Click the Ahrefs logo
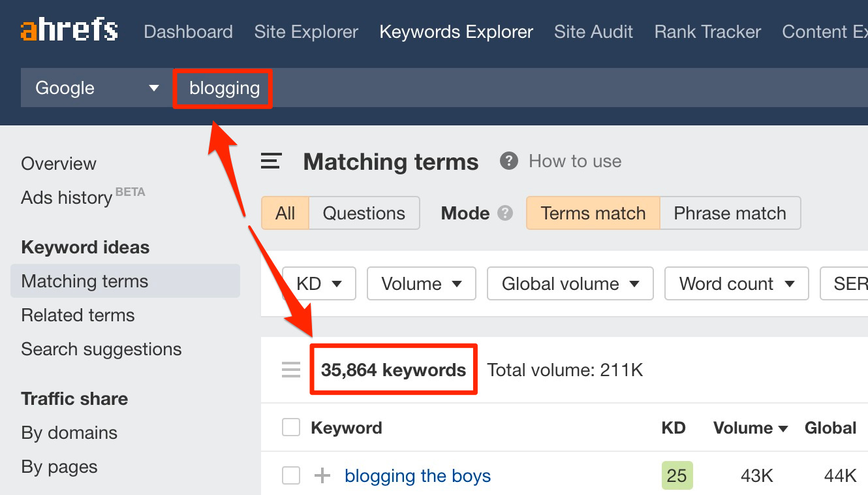The image size is (868, 495). (69, 31)
